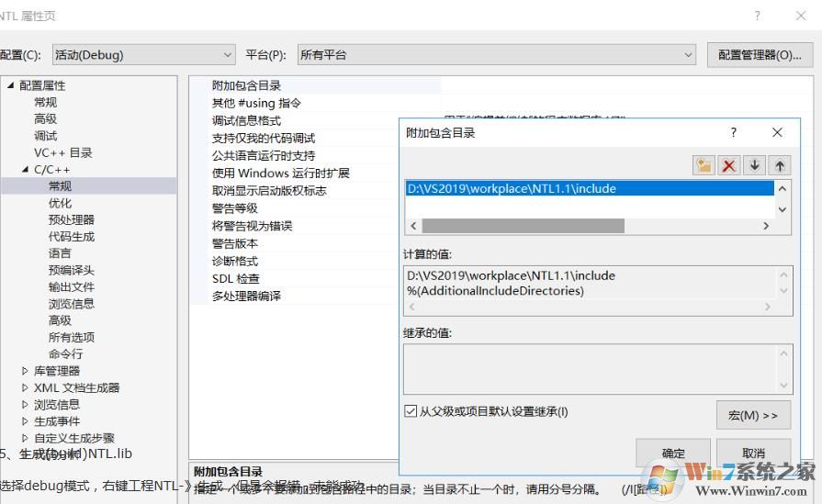Select 常规 under 配置属性
Viewport: 822px width, 504px height.
(x=46, y=102)
